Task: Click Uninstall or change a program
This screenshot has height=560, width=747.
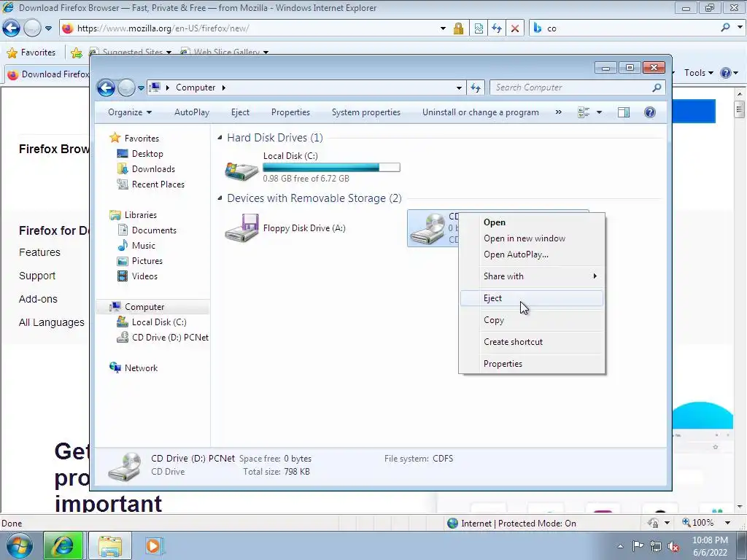Action: pos(480,112)
